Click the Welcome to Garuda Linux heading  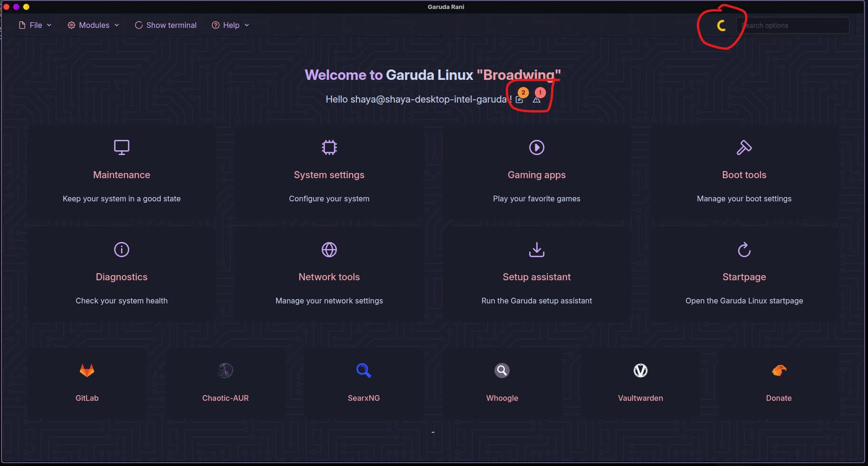433,75
